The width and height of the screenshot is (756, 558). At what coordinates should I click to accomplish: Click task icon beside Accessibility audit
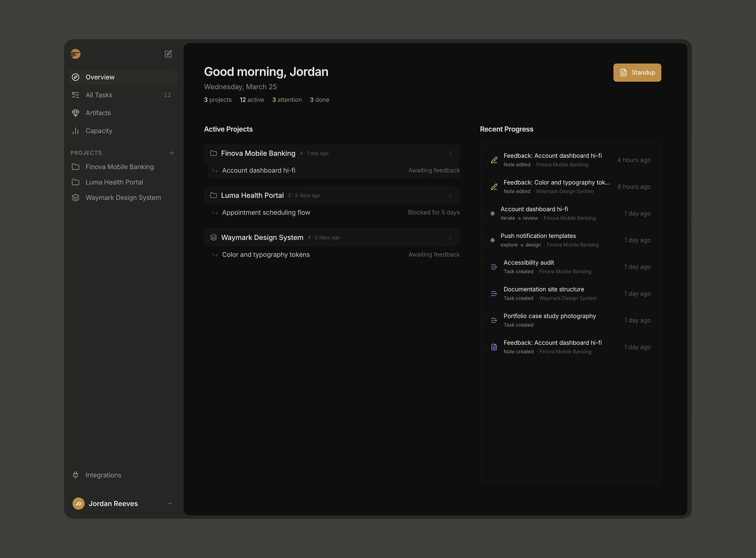494,267
